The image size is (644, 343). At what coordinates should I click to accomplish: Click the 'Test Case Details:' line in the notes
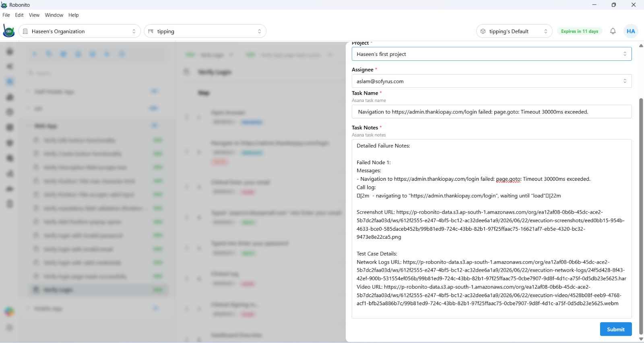tap(377, 254)
